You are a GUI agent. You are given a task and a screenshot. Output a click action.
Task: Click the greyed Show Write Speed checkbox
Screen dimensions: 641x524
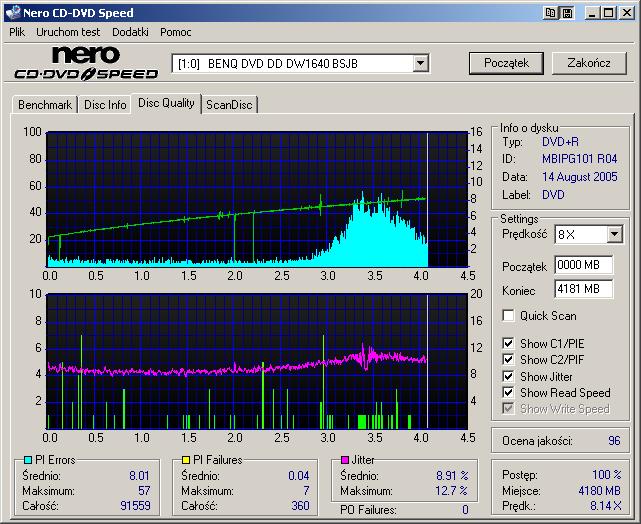pyautogui.click(x=508, y=408)
